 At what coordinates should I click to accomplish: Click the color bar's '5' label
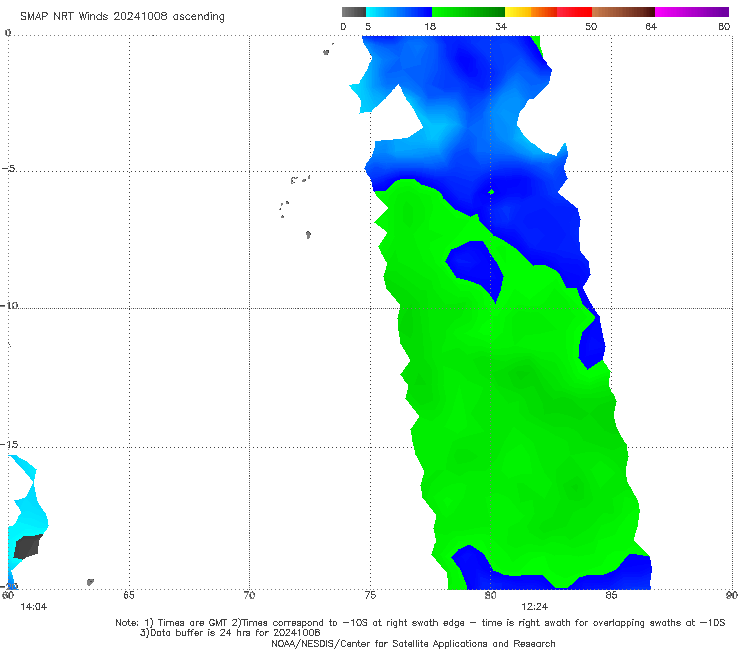pyautogui.click(x=368, y=26)
